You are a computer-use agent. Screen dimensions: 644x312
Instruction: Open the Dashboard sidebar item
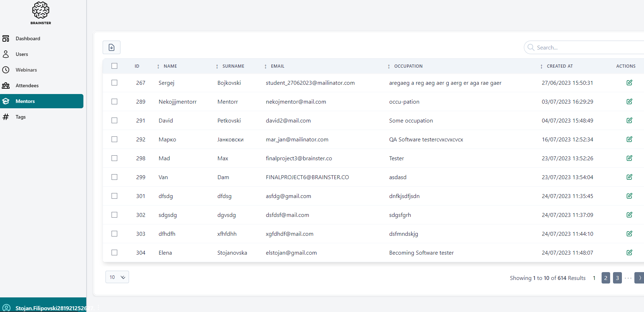[28, 38]
